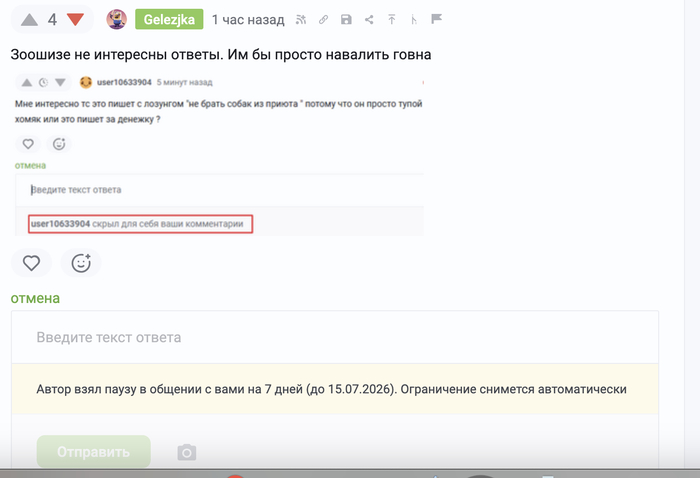The width and height of the screenshot is (700, 478).
Task: Save the comment with the floppy disk icon
Action: [x=346, y=20]
